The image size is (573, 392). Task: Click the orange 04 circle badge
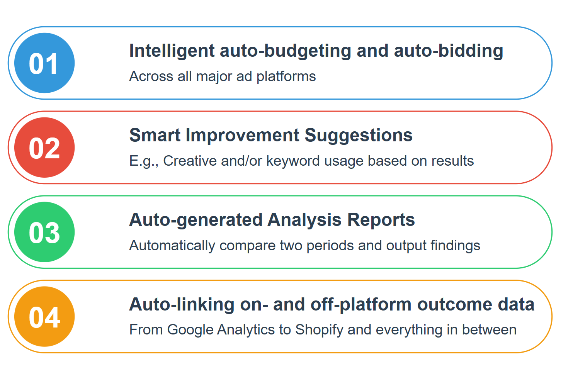[44, 317]
